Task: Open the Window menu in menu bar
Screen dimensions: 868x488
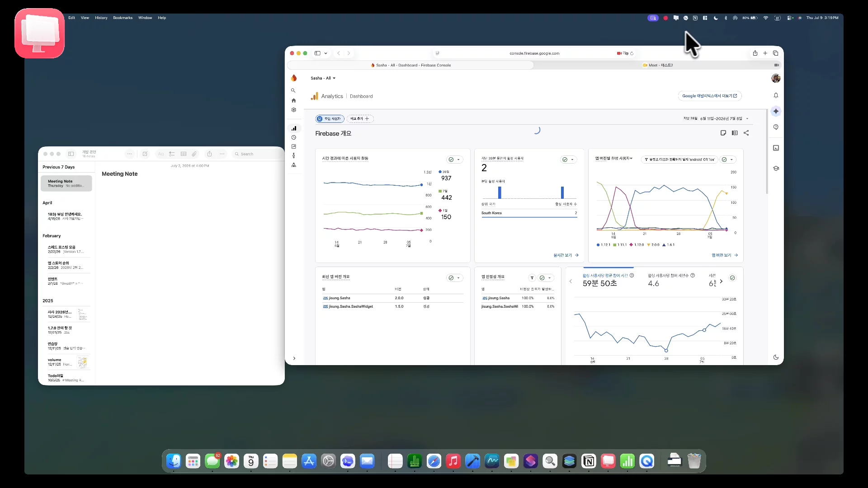Action: pos(145,18)
